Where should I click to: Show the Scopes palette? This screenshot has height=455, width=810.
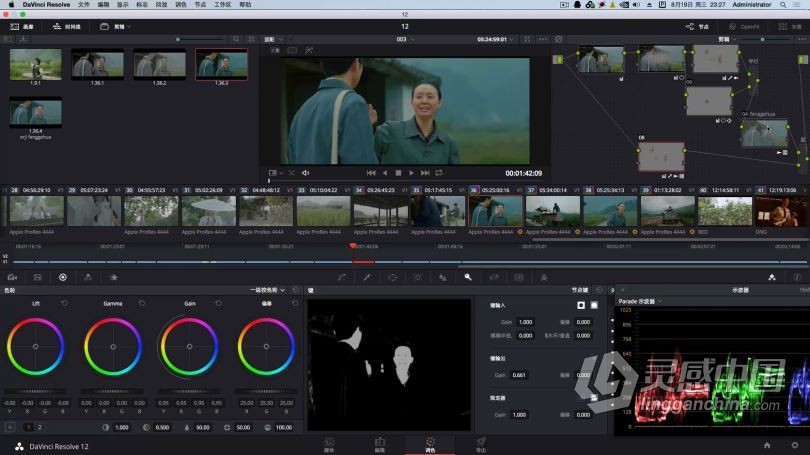tap(772, 277)
